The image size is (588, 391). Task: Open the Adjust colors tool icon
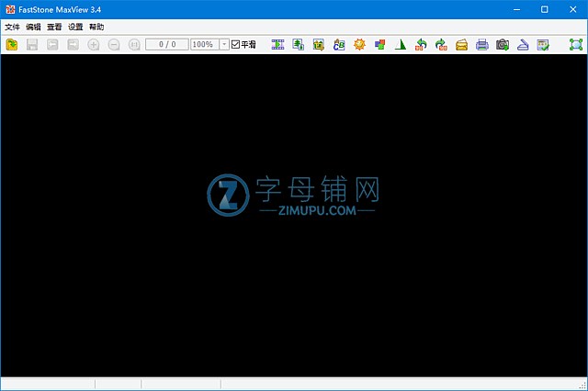click(379, 44)
